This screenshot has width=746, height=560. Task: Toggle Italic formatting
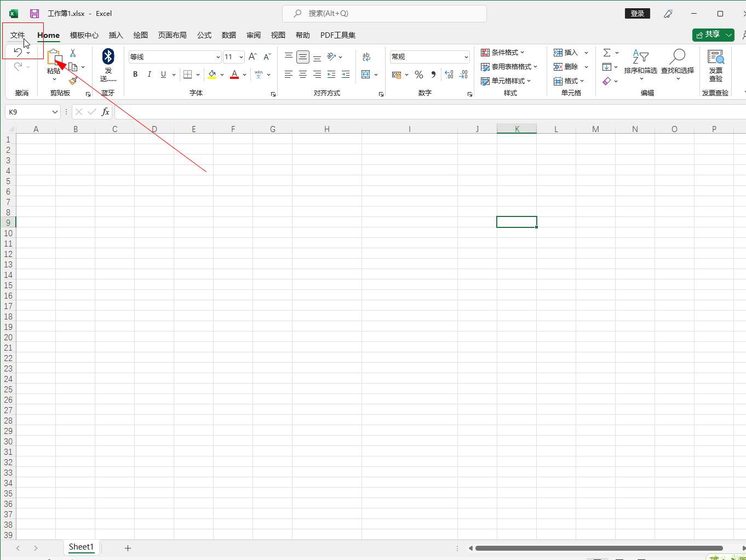[x=149, y=75]
